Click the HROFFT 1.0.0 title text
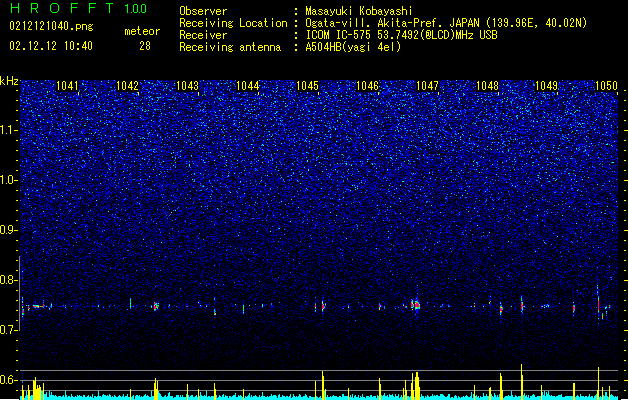 click(x=78, y=8)
